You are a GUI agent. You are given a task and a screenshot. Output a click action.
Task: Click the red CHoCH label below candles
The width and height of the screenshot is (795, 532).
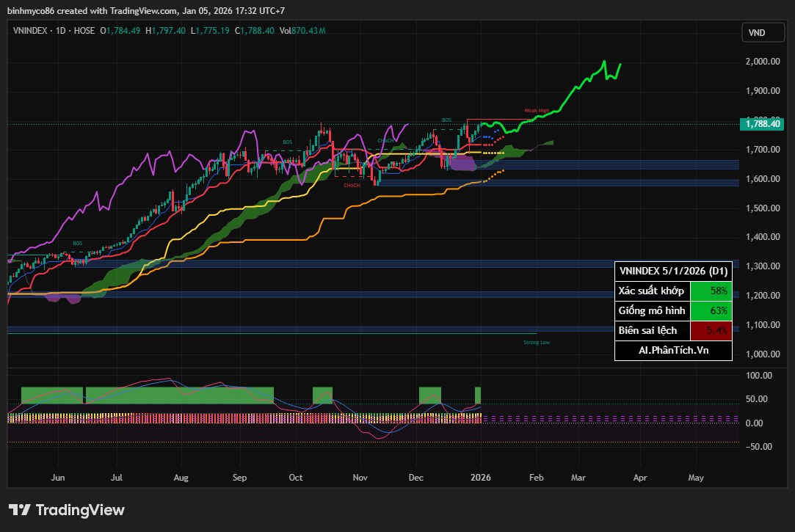(351, 186)
